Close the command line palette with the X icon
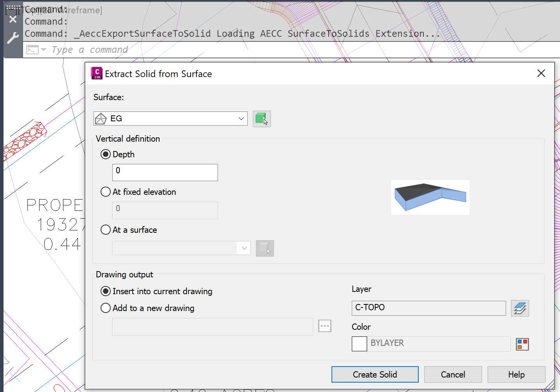 (x=13, y=19)
